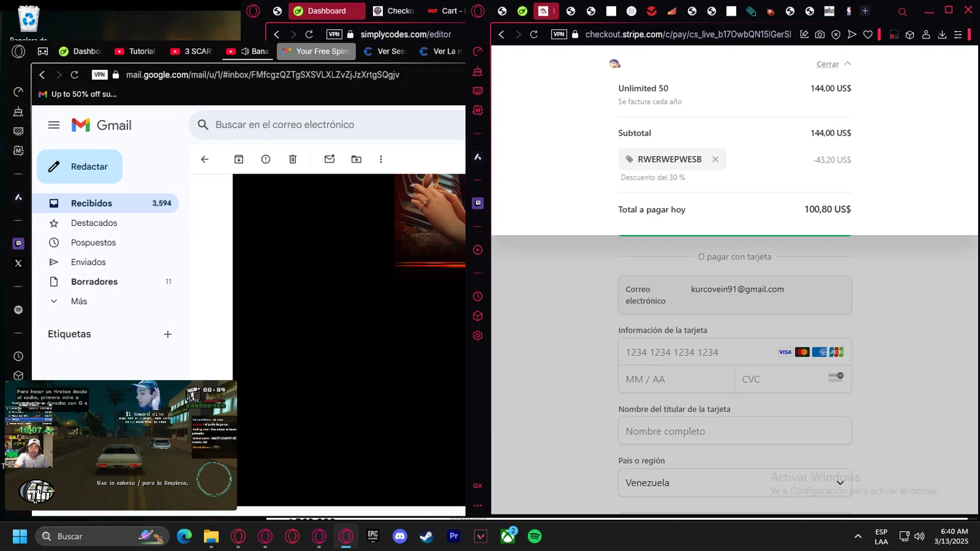980x551 pixels.
Task: Click the GTA video picture-in-picture thumbnail
Action: 121,445
